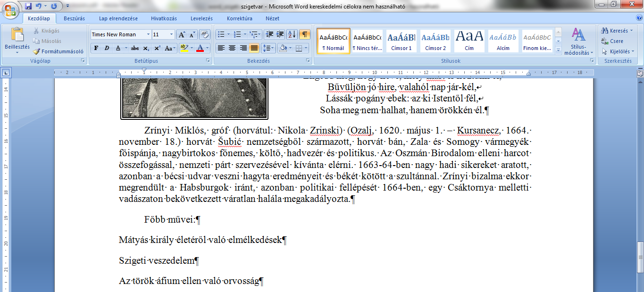Viewport: 644px width, 292px height.
Task: Apply the Címsor 2 style
Action: pos(435,41)
